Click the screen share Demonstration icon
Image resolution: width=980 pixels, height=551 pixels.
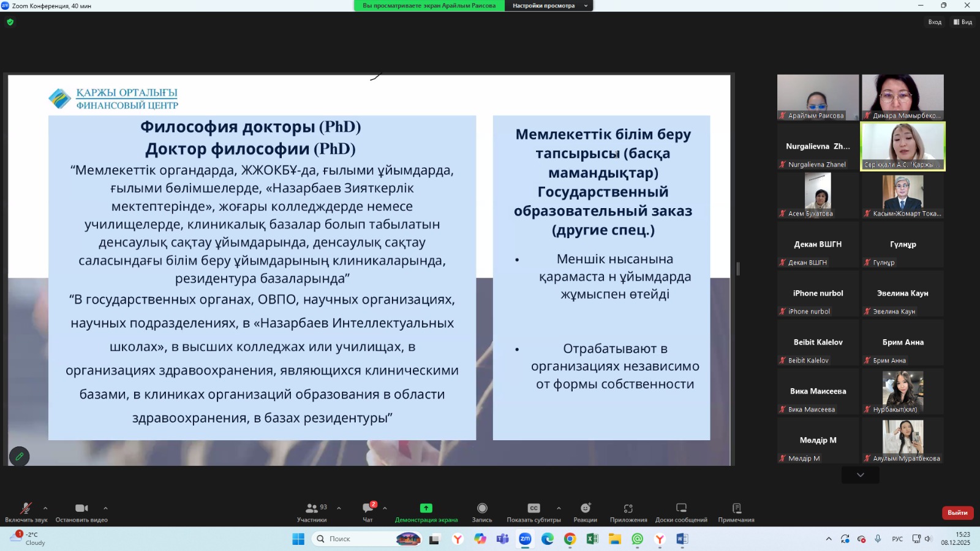tap(426, 509)
